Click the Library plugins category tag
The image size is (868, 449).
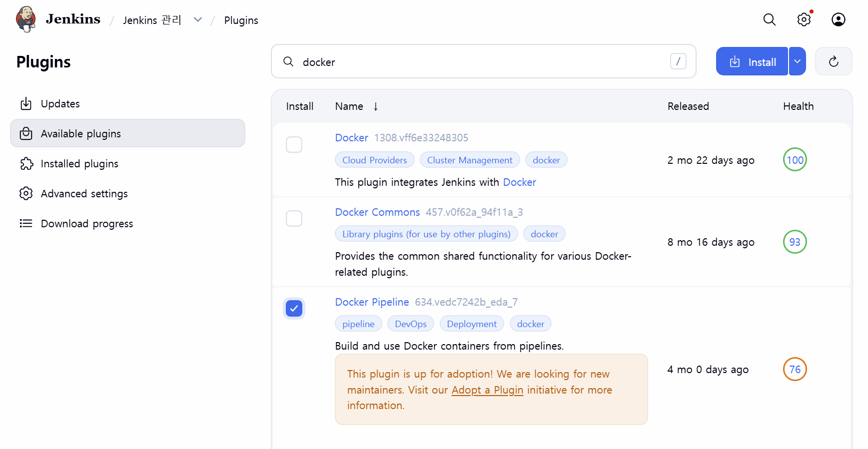click(x=426, y=234)
